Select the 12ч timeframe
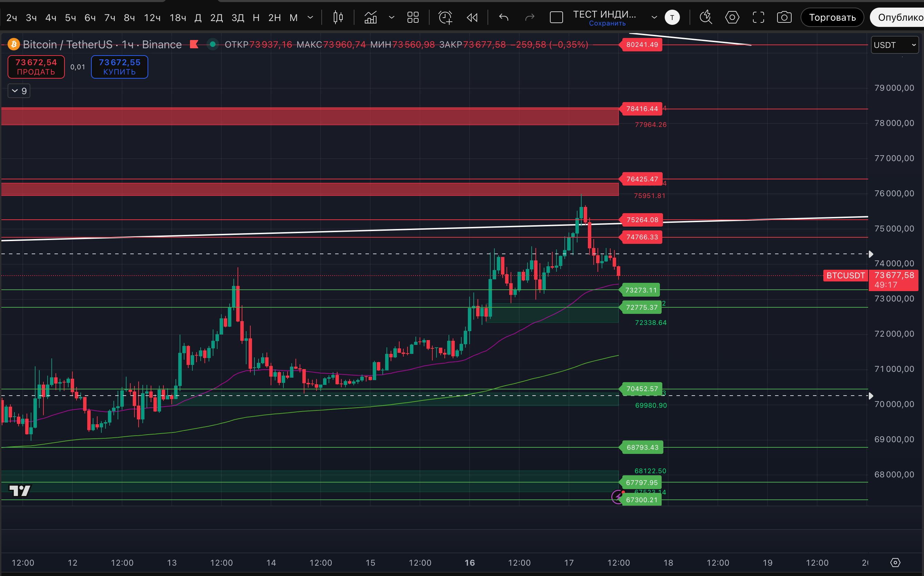This screenshot has width=924, height=576. (x=152, y=18)
